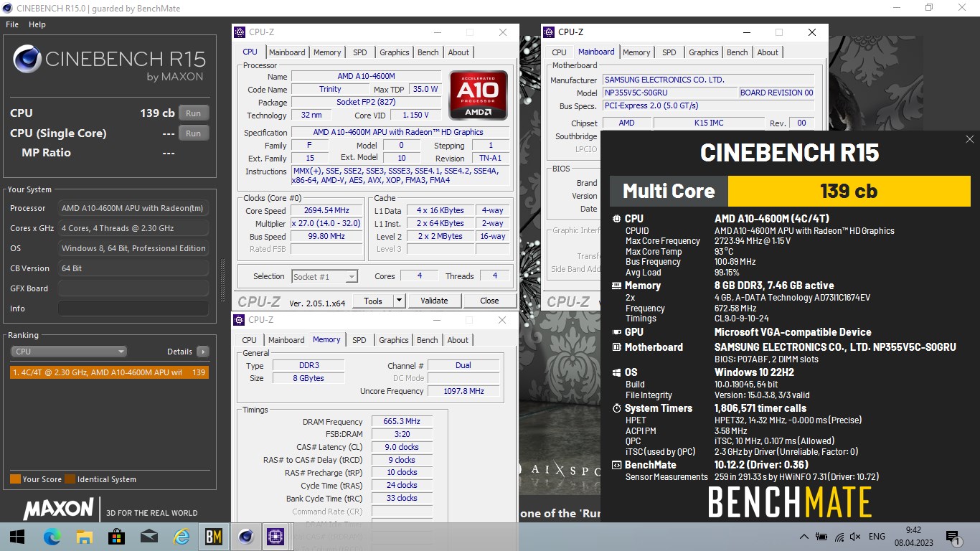Open SPD tab in first CPU-Z window
Screen dimensions: 980x551
click(x=360, y=52)
